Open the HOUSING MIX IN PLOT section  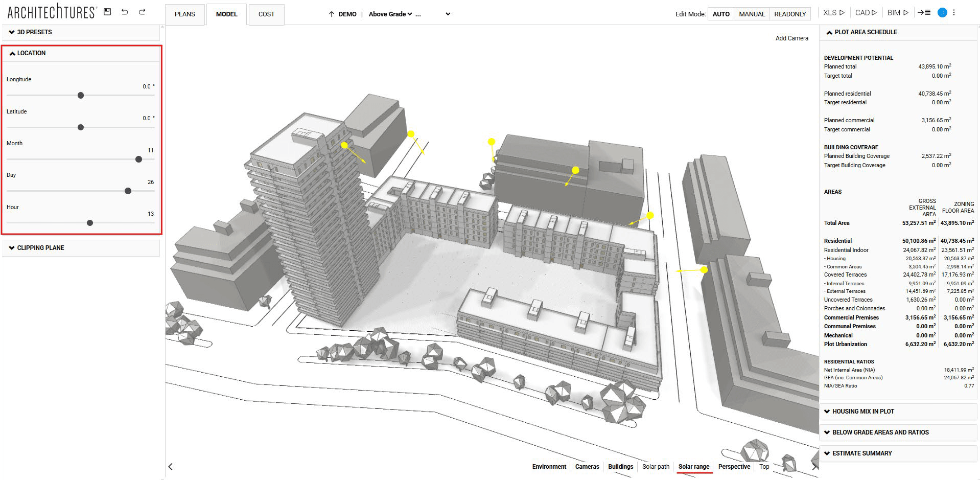862,411
